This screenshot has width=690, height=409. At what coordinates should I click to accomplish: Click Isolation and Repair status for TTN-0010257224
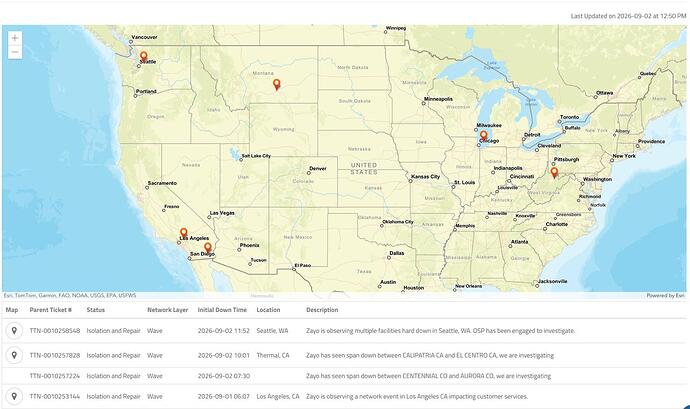coord(114,376)
